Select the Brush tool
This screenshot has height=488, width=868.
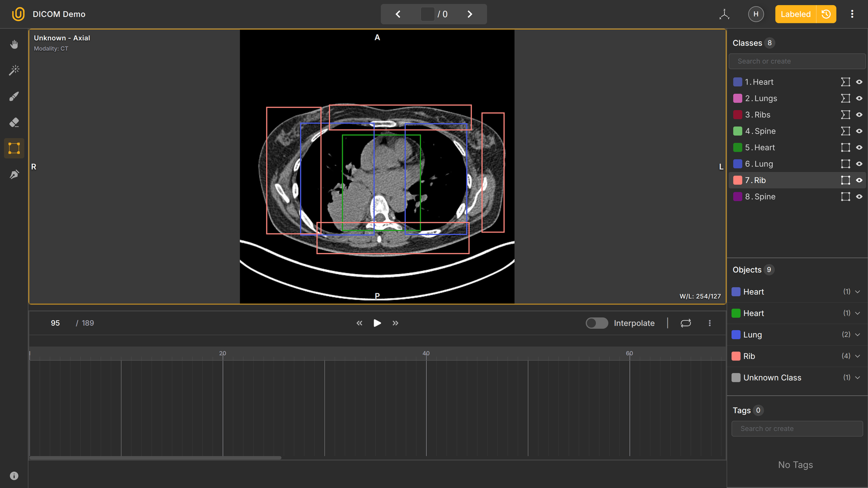coord(14,96)
